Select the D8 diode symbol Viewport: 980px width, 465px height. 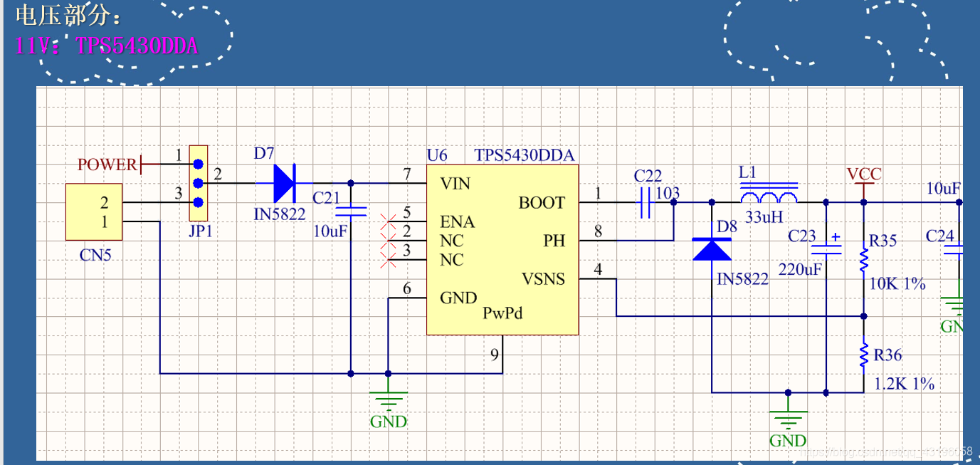pos(712,248)
